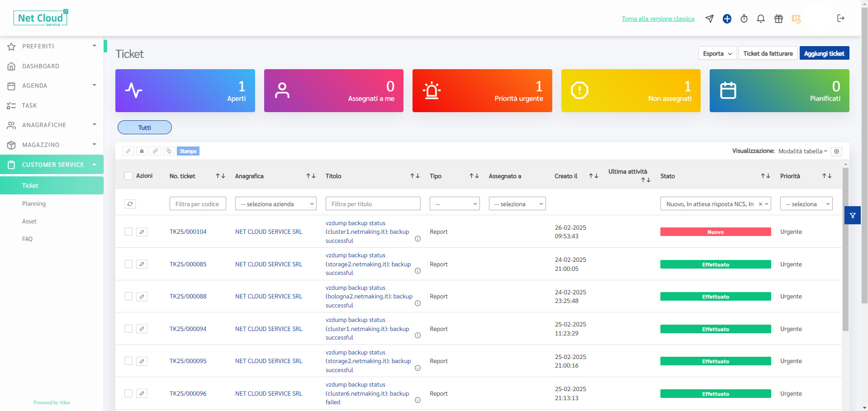The width and height of the screenshot is (868, 411).
Task: Expand Magazzino in the sidebar
Action: (x=52, y=145)
